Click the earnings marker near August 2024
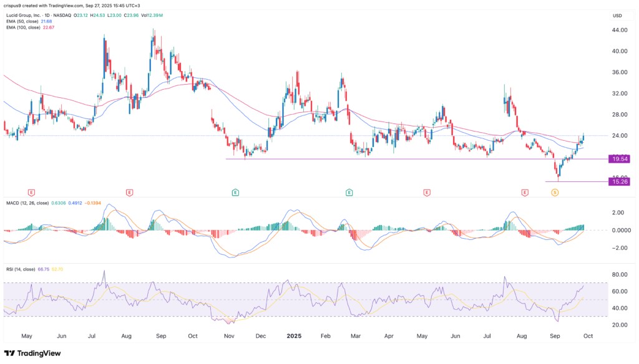 click(130, 193)
